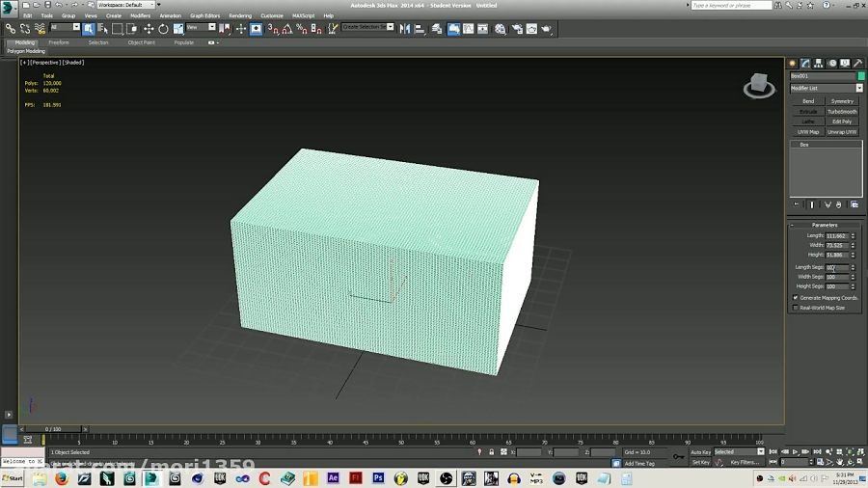
Task: Click Edit Named Selection Sets icon
Action: [333, 29]
